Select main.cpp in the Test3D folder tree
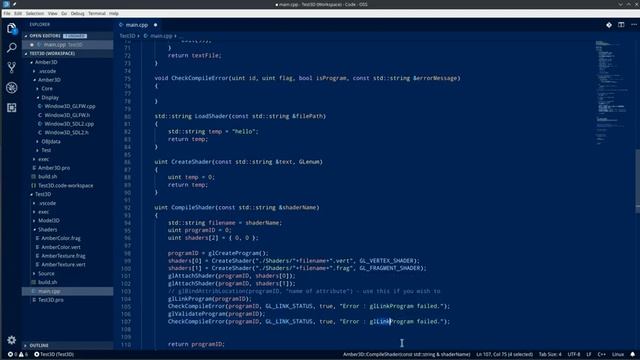 pyautogui.click(x=67, y=291)
